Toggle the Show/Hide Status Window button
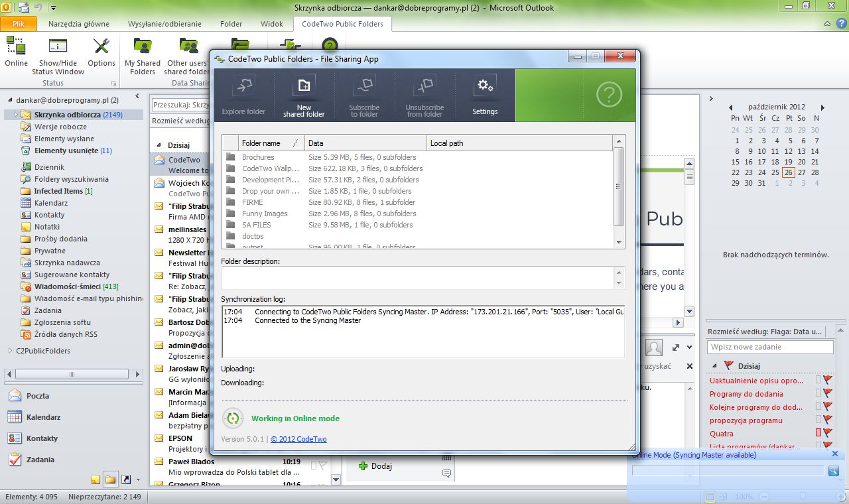This screenshot has height=504, width=849. 58,56
